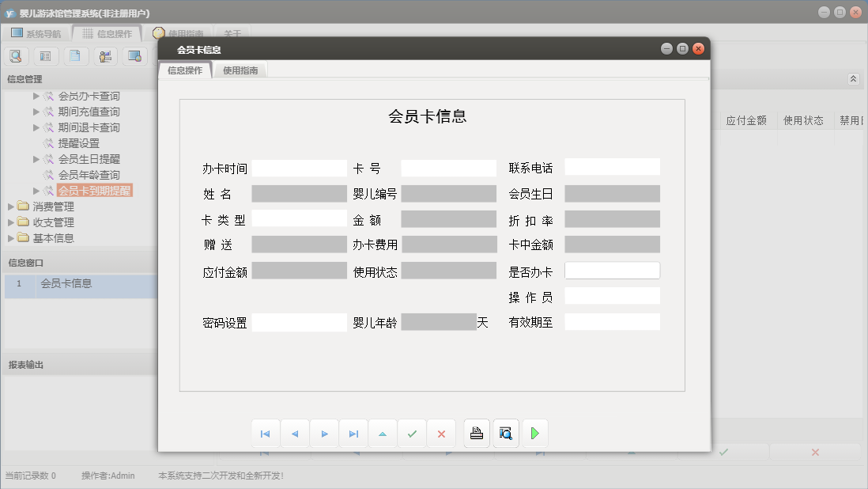
Task: Cancel with the red X button
Action: point(441,433)
